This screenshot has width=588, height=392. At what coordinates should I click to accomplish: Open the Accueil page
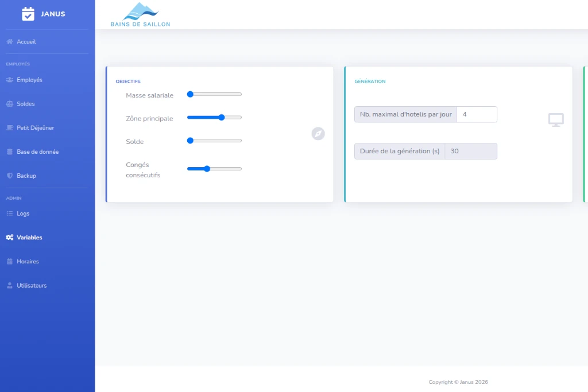(x=26, y=41)
